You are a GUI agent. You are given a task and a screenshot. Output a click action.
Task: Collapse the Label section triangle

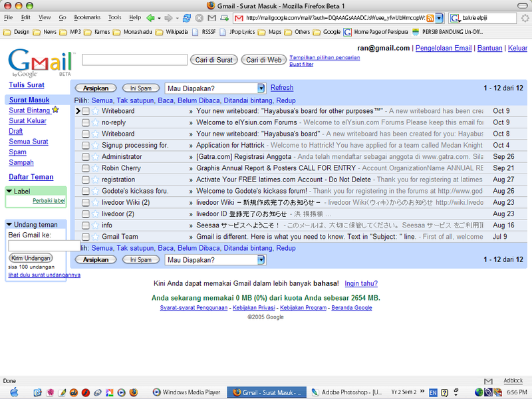9,192
